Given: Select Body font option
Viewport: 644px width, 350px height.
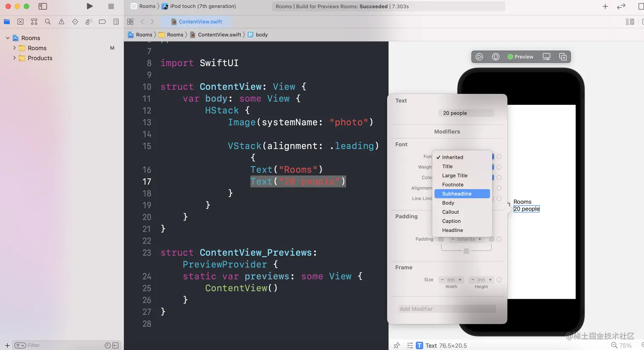Looking at the screenshot, I should point(462,203).
